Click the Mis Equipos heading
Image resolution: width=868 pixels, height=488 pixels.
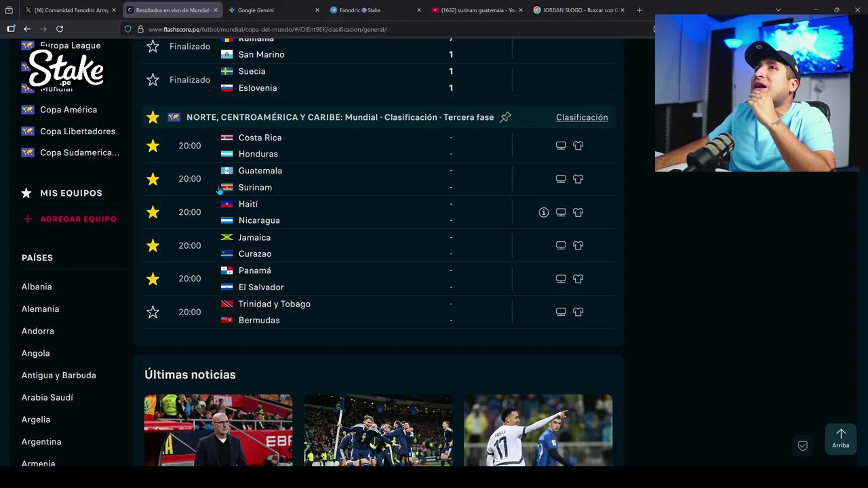tap(71, 193)
